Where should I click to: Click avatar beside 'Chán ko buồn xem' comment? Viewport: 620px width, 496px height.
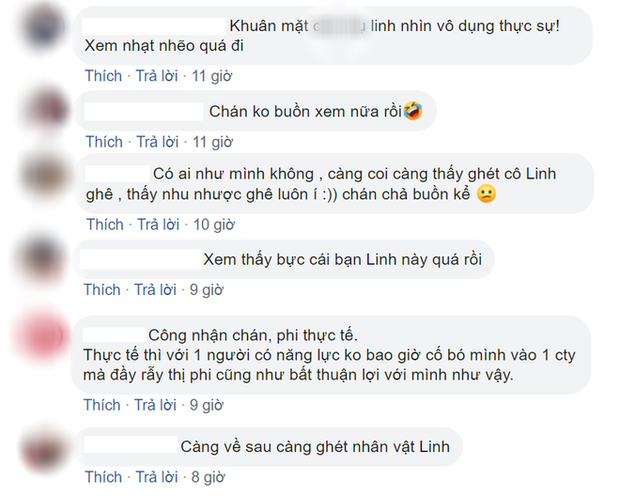click(44, 108)
